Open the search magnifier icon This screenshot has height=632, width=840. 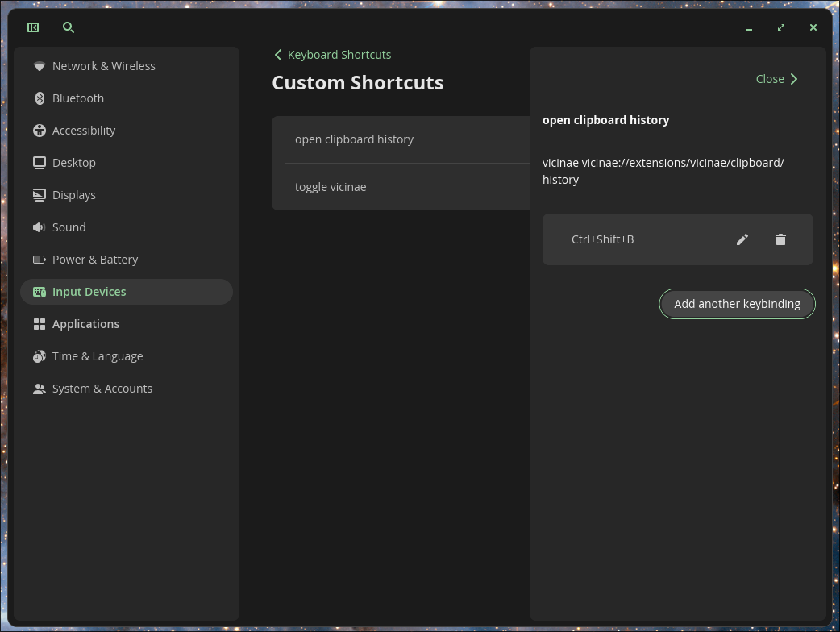pos(69,27)
